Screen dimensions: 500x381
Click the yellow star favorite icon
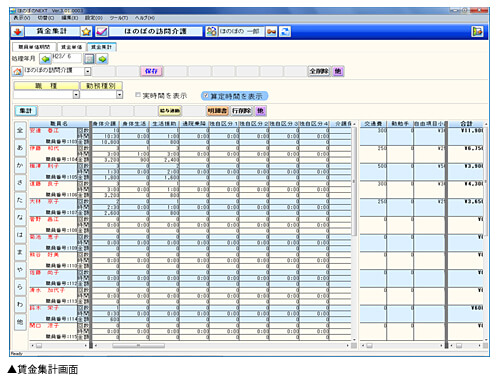click(86, 32)
